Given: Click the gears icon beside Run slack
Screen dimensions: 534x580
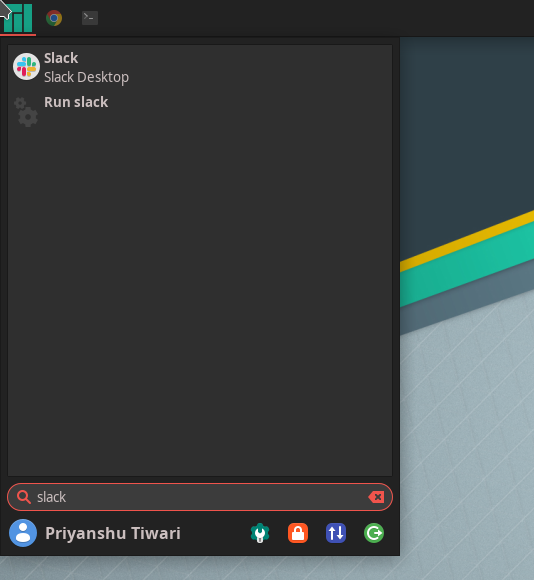Looking at the screenshot, I should tap(26, 112).
